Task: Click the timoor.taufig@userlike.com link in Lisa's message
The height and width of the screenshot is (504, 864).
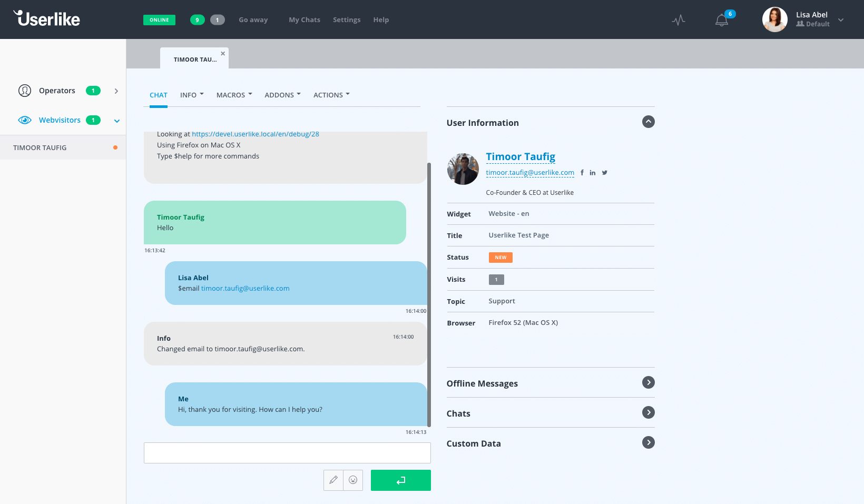Action: 245,289
